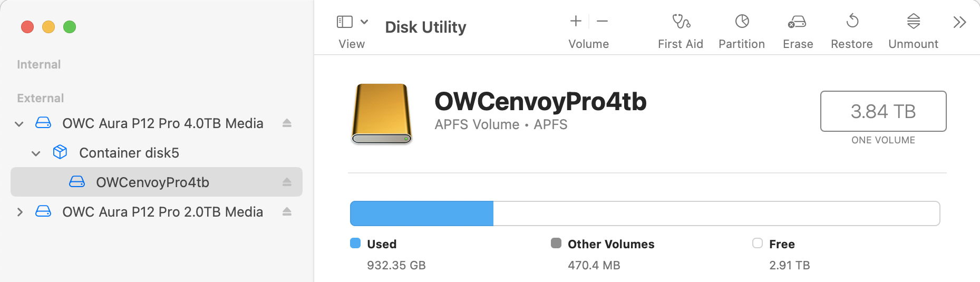Viewport: 980px width, 282px height.
Task: Select OWCenvoyPro4tb volume in the sidebar
Action: point(152,182)
